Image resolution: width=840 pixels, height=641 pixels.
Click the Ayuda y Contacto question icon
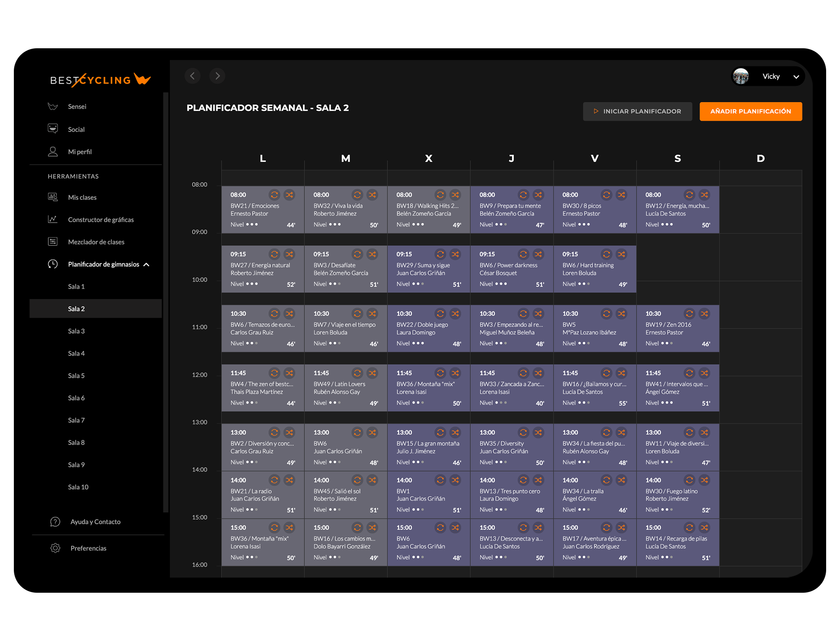coord(55,521)
